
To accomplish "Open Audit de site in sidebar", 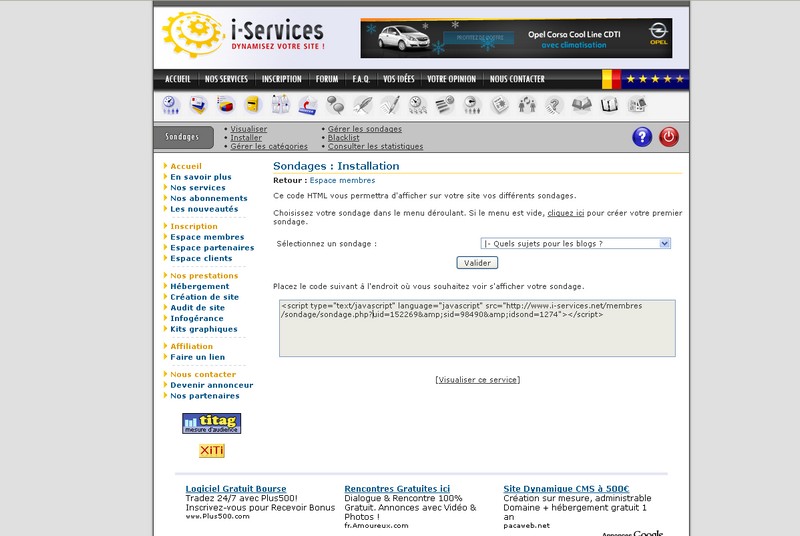I will point(197,308).
